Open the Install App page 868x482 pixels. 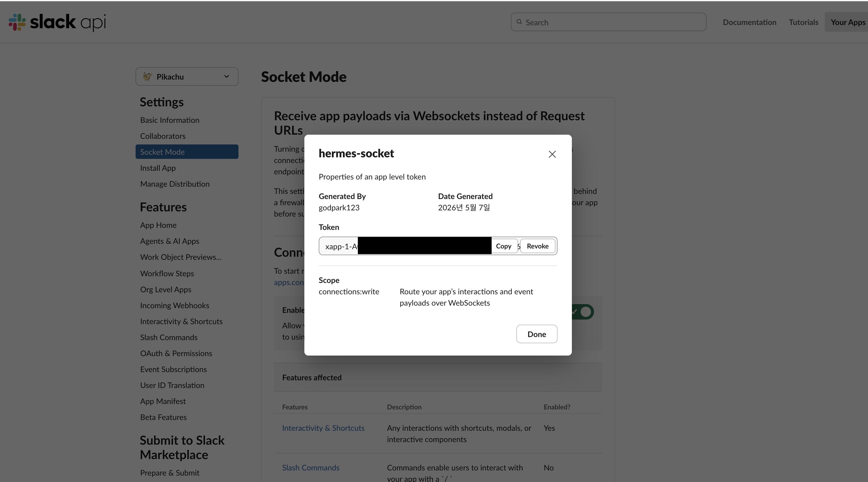point(158,168)
